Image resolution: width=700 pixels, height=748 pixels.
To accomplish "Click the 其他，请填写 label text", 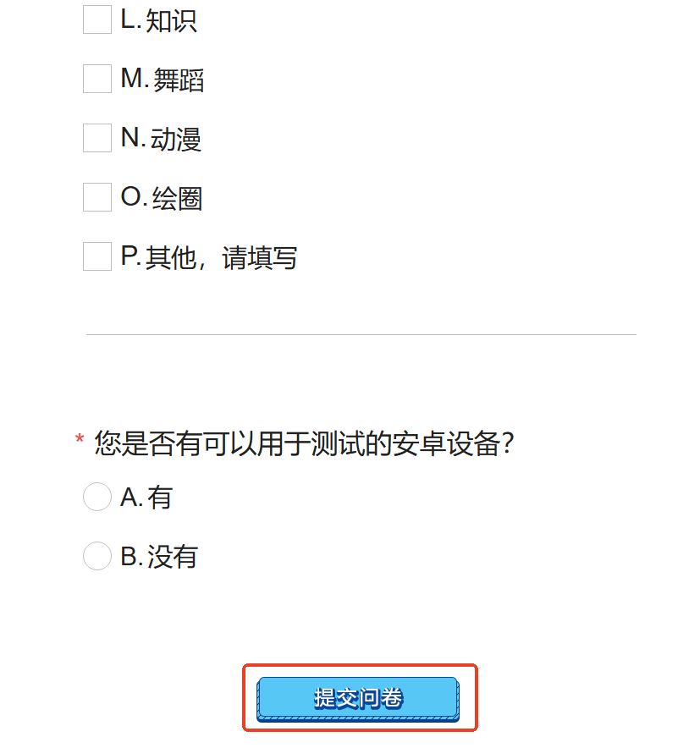I will 222,257.
